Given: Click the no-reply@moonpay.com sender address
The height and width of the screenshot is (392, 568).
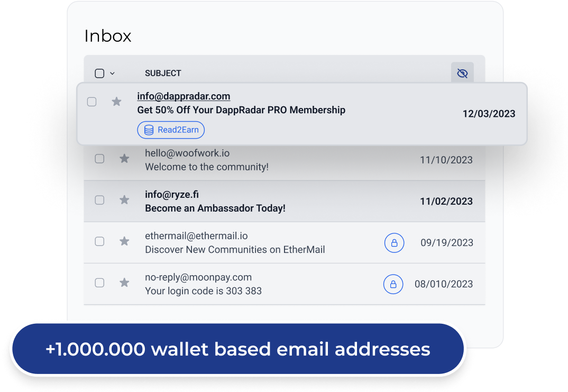Looking at the screenshot, I should pos(198,277).
